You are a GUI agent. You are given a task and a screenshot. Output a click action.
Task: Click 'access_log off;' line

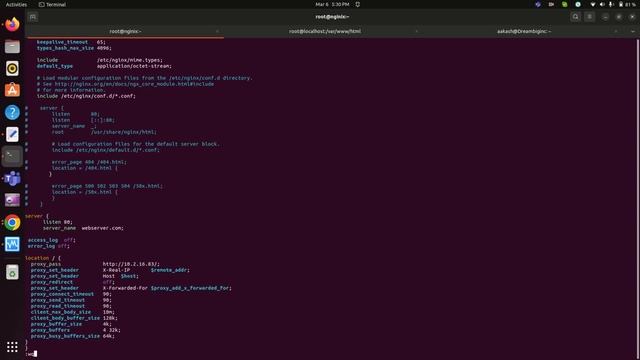point(51,240)
